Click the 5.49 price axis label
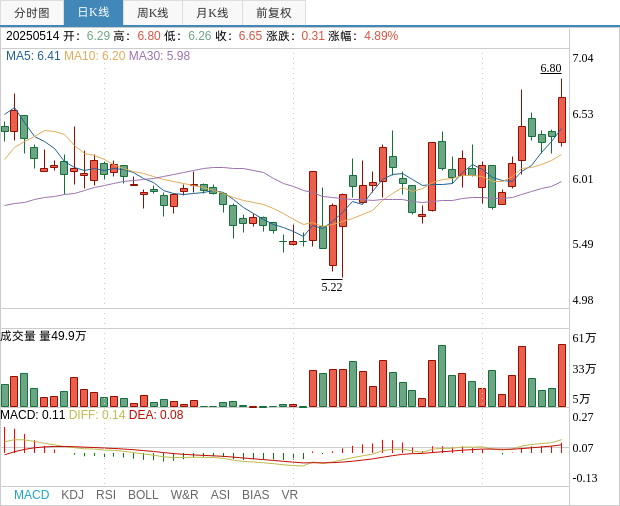This screenshot has width=620, height=506. point(583,244)
